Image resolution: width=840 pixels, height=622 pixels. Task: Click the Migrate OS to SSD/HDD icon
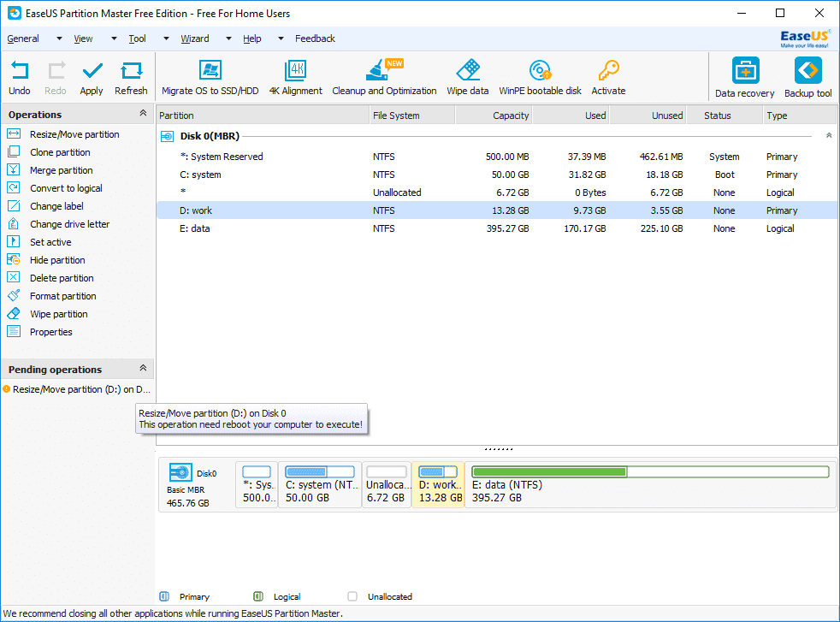tap(210, 70)
